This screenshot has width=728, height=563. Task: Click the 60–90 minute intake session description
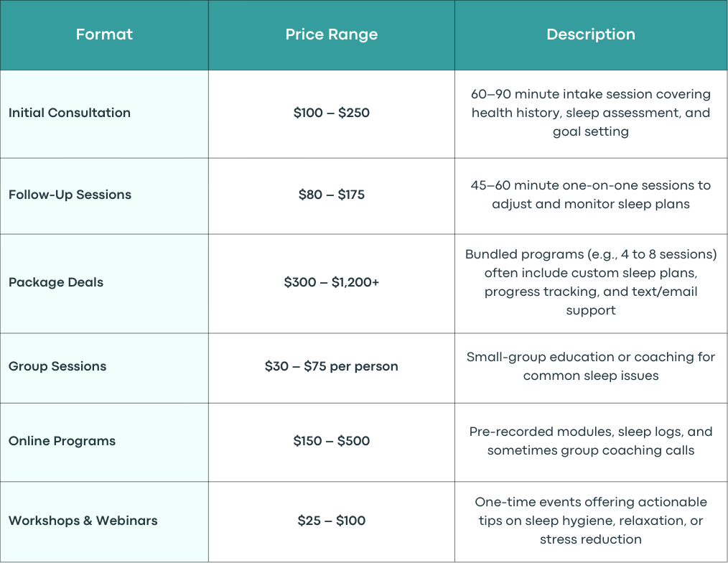tap(591, 113)
